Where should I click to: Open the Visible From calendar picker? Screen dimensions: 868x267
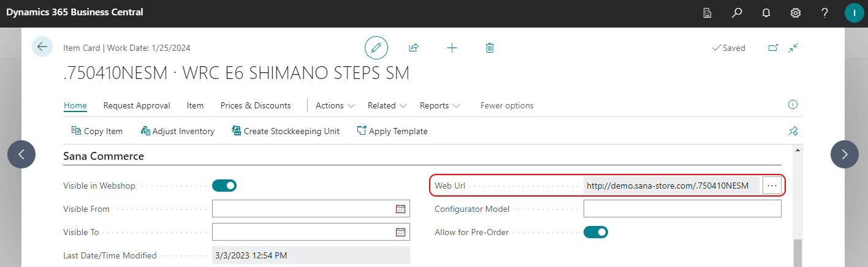pos(400,209)
